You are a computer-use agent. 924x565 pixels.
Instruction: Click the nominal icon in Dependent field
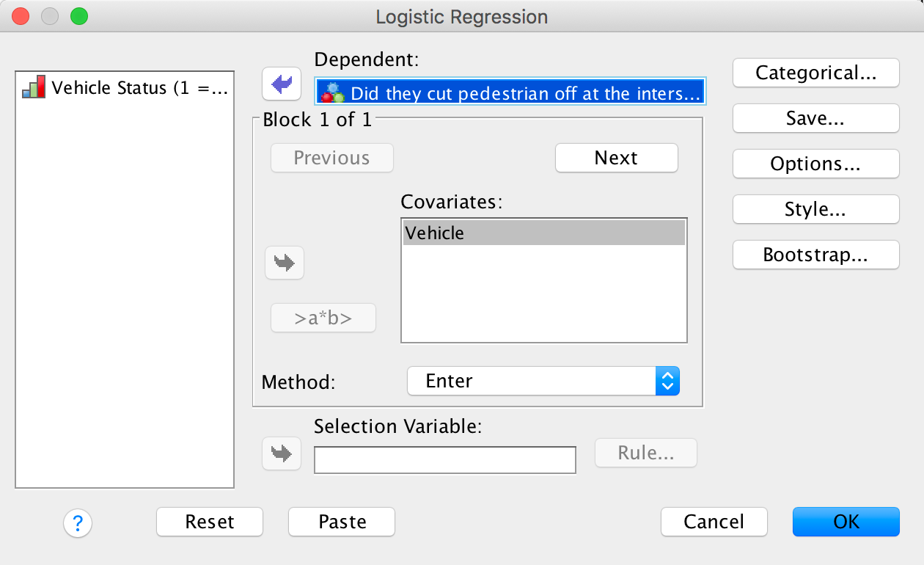(334, 92)
